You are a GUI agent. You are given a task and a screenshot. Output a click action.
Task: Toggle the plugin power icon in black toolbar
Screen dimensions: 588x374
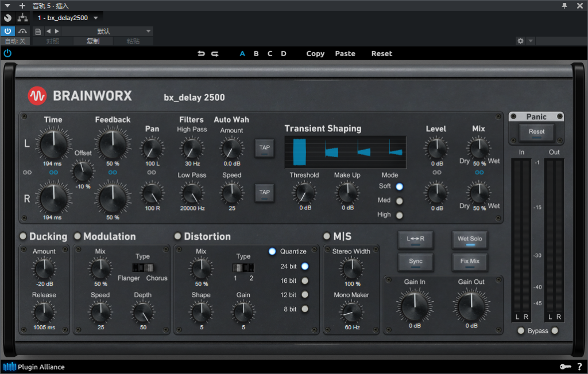point(7,53)
